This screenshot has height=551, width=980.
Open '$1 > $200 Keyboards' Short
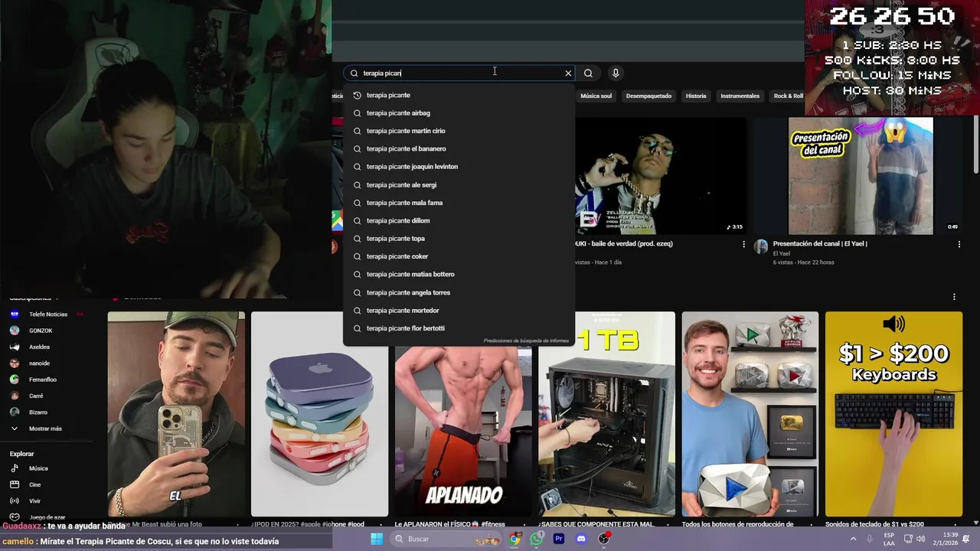(893, 414)
